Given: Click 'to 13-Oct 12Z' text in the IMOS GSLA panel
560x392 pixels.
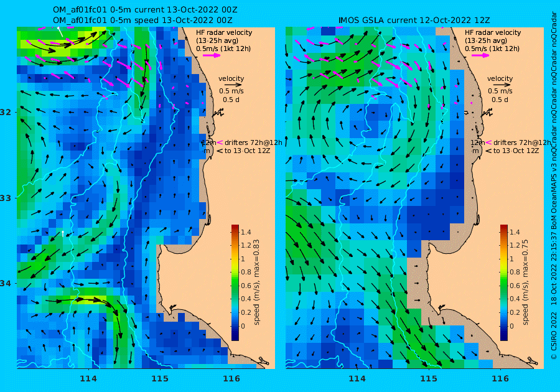Looking at the screenshot, I should point(516,151).
